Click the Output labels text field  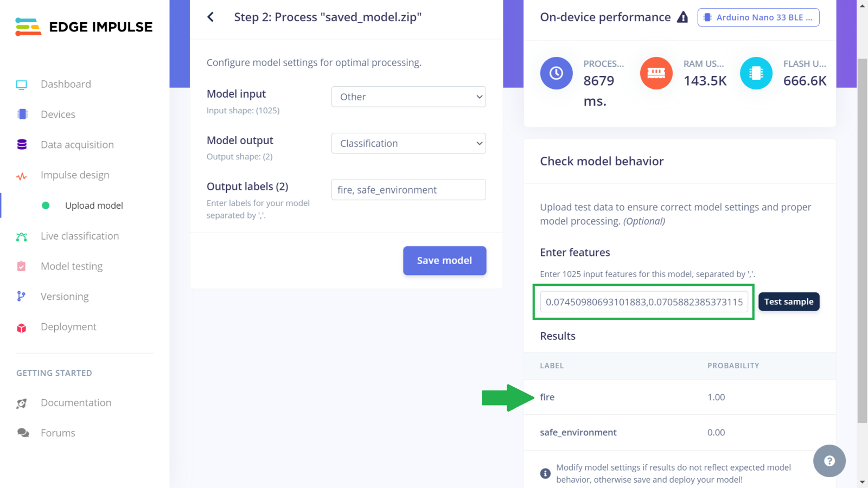tap(409, 190)
